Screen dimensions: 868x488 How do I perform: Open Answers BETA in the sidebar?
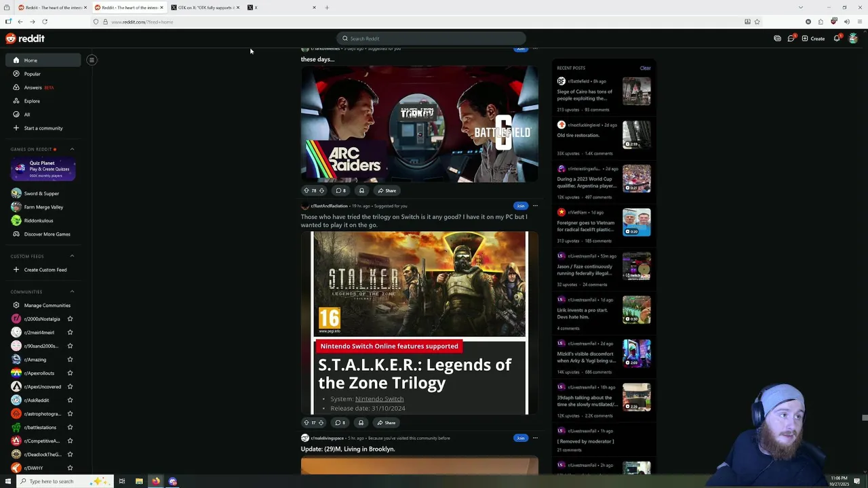38,87
